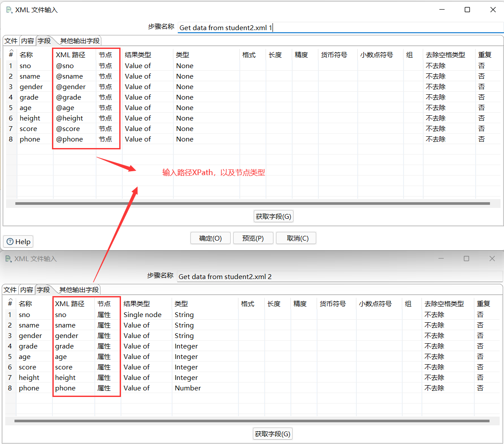Click 去除空格类型 column header in top table

coord(445,55)
